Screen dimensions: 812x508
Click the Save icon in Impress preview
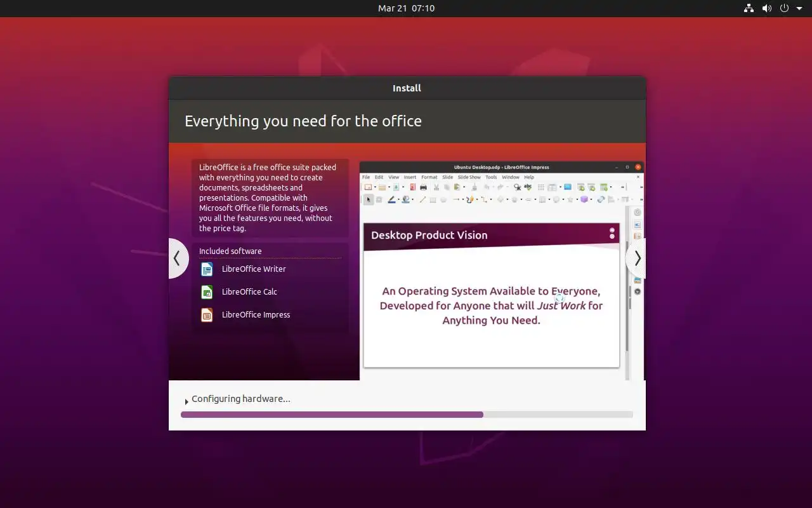[x=396, y=187]
